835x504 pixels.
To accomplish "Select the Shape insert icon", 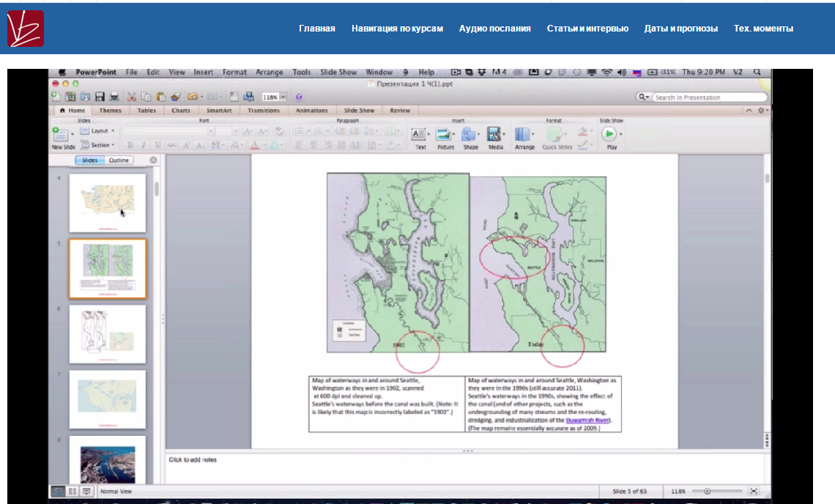I will (470, 134).
